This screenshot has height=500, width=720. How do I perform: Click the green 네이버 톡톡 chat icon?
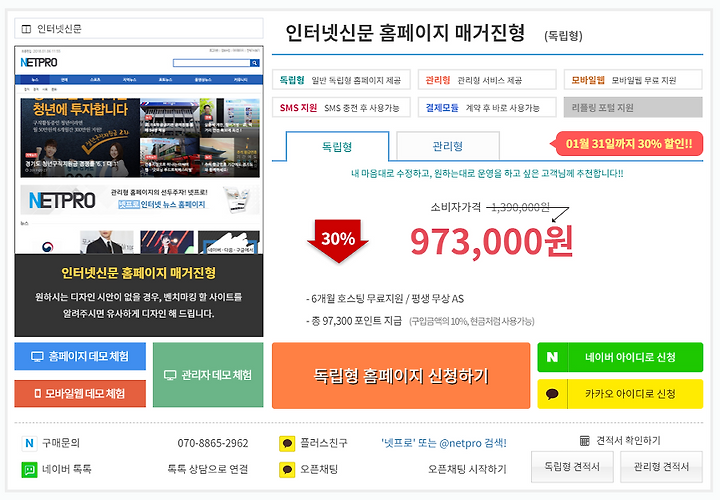tap(29, 470)
